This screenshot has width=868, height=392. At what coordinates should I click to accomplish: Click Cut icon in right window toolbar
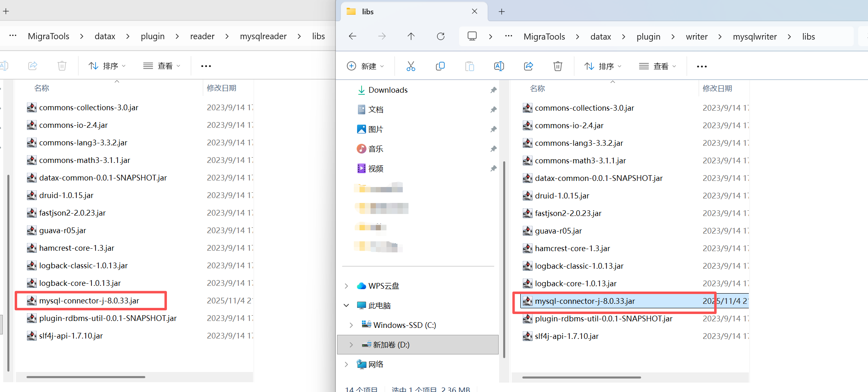click(411, 66)
